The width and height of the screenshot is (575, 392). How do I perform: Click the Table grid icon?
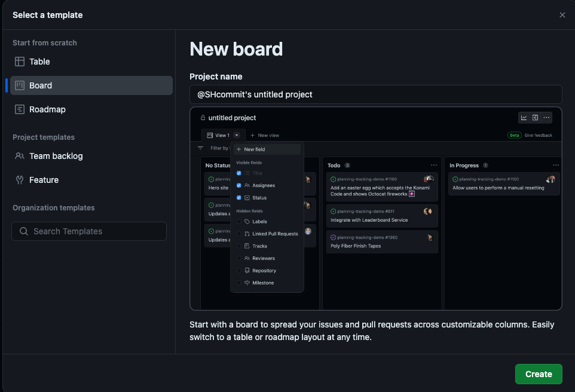(20, 62)
